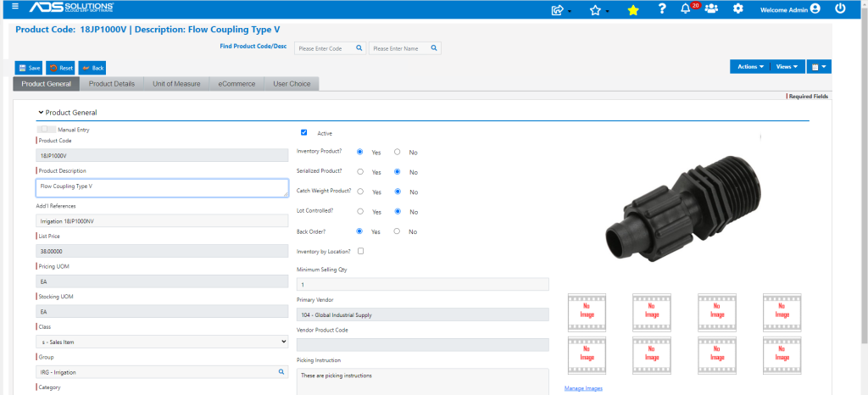Open the hamburger navigation menu
This screenshot has width=868, height=395.
click(15, 7)
